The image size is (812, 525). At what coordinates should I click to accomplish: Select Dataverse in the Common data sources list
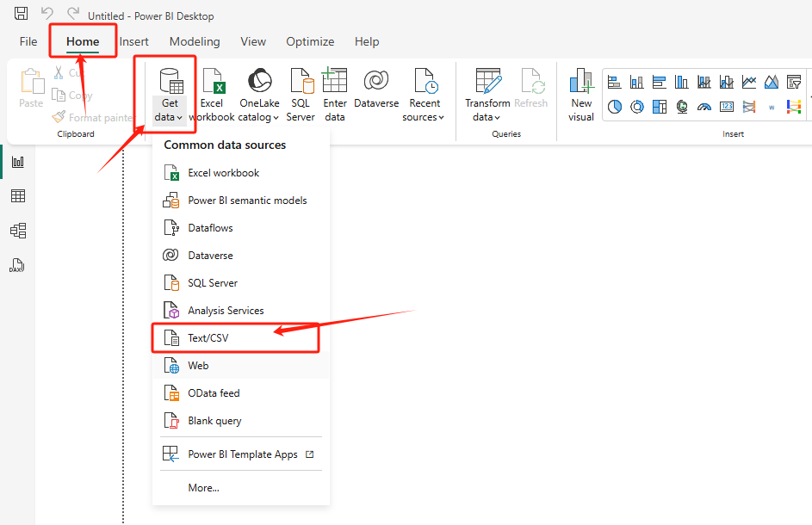pyautogui.click(x=241, y=256)
